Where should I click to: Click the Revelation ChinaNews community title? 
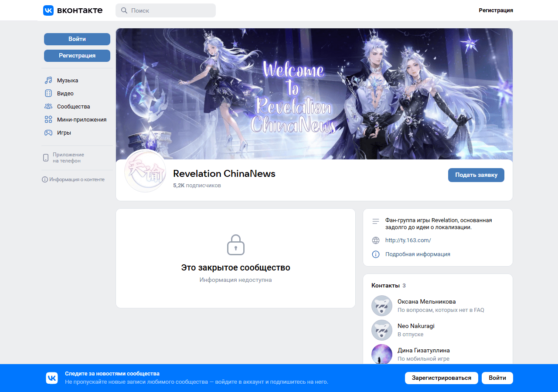224,173
